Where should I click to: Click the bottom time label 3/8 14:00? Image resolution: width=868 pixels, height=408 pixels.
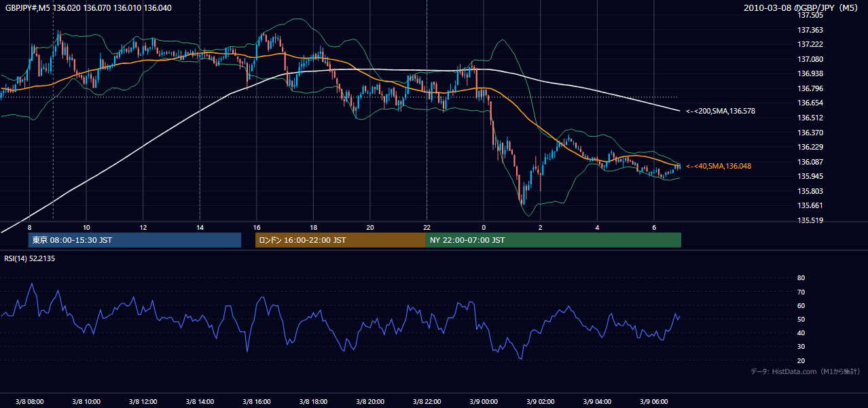(200, 402)
